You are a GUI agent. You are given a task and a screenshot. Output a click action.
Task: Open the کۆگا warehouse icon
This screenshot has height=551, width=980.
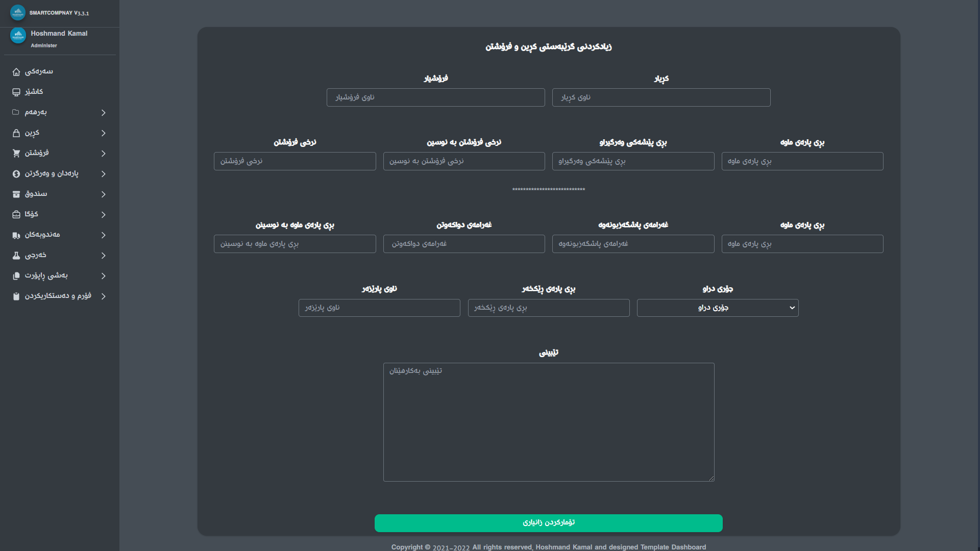(x=16, y=215)
